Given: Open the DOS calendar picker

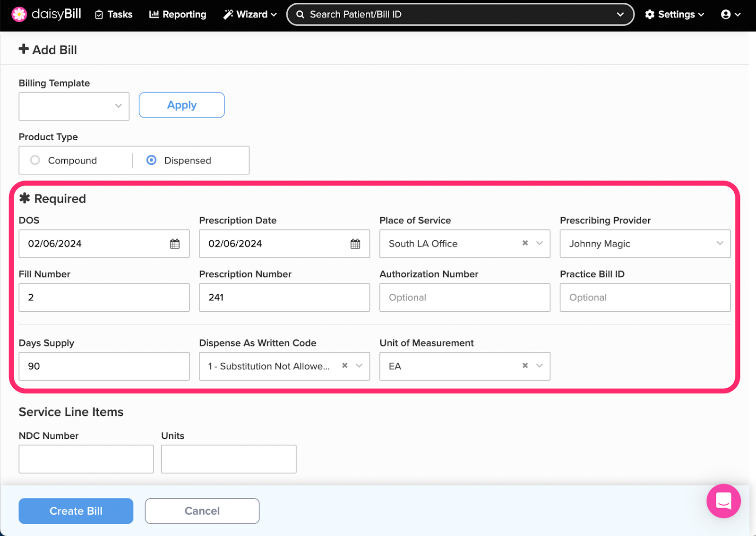Looking at the screenshot, I should point(174,244).
